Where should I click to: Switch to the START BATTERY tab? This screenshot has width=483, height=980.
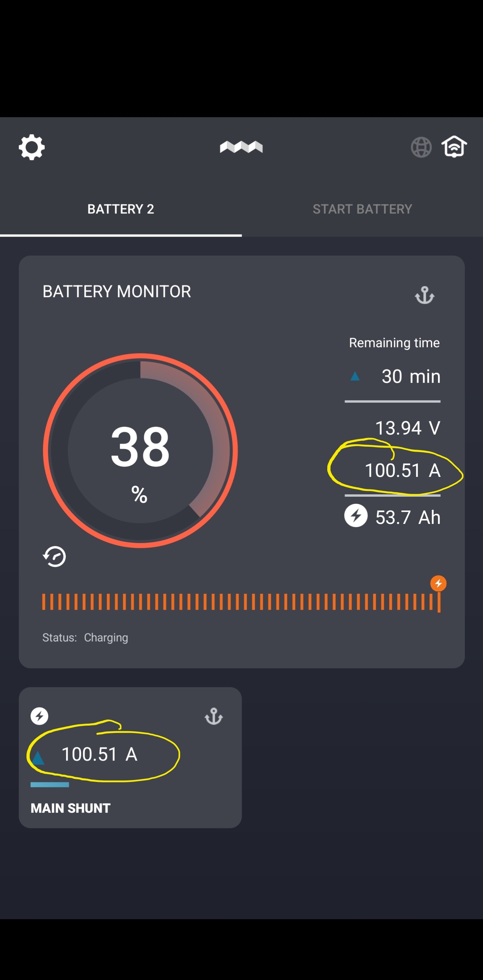362,209
